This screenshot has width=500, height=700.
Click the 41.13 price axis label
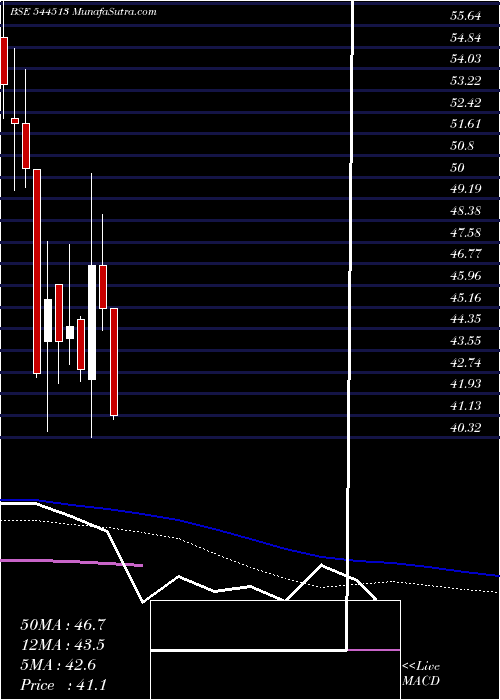[x=466, y=406]
